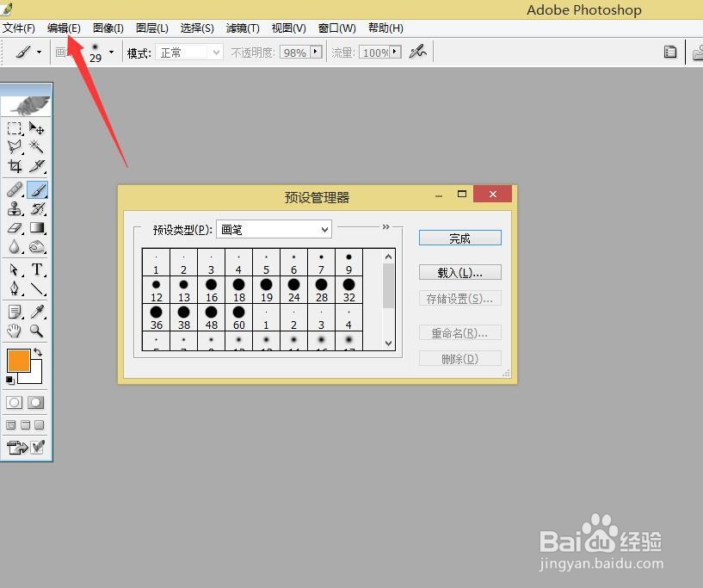The width and height of the screenshot is (703, 588).
Task: Select the Move tool
Action: coord(37,129)
